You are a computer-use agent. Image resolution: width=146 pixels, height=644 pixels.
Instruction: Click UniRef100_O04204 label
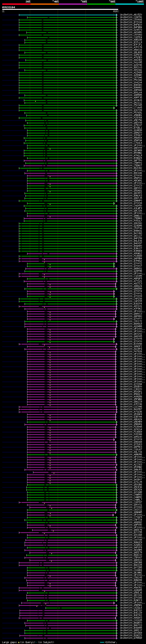coord(131,82)
